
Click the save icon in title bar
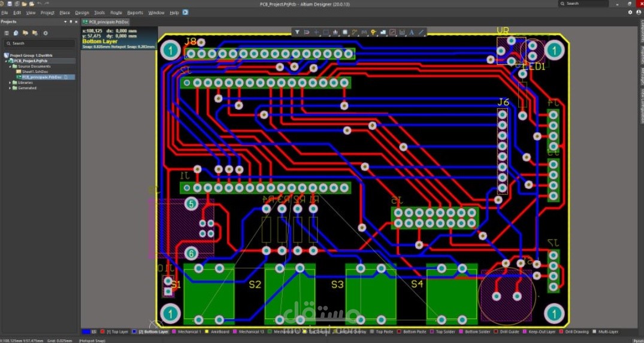10,4
